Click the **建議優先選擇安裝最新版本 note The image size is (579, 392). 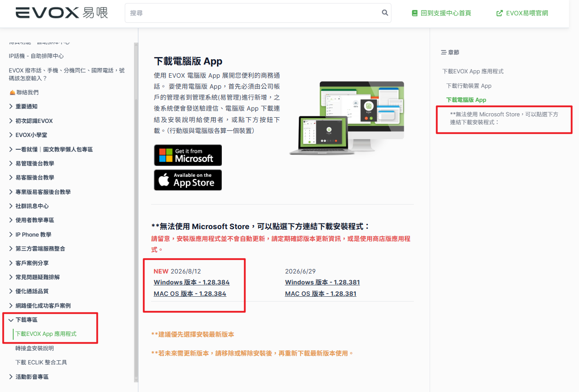click(x=192, y=334)
